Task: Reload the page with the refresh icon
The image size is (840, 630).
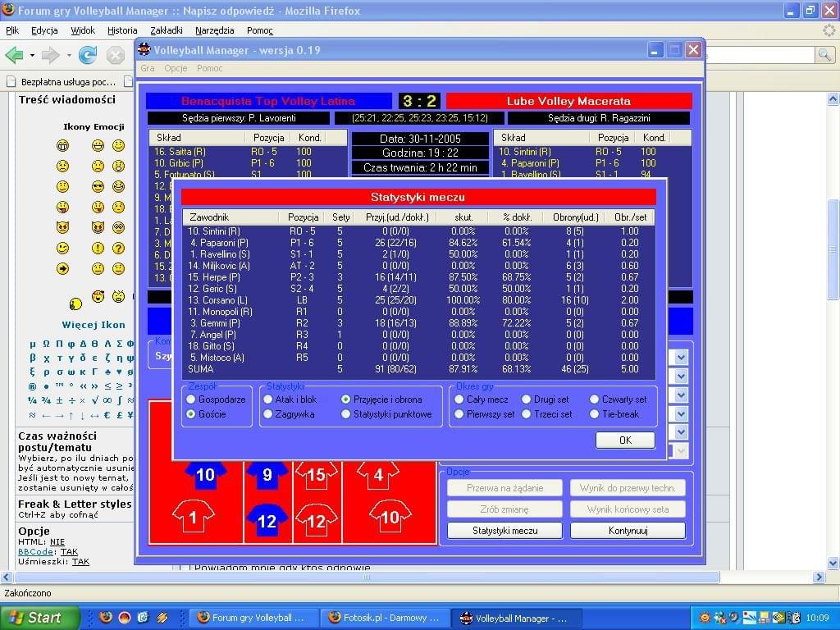Action: (x=88, y=55)
